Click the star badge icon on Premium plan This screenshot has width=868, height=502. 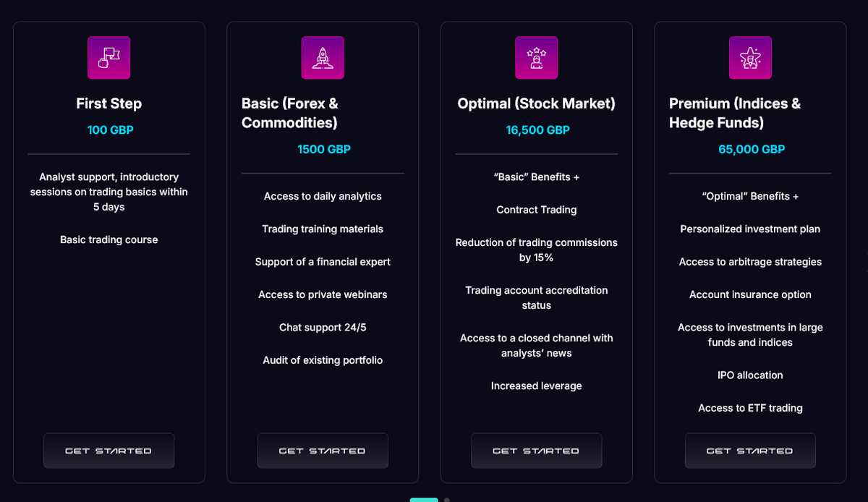[x=750, y=58]
